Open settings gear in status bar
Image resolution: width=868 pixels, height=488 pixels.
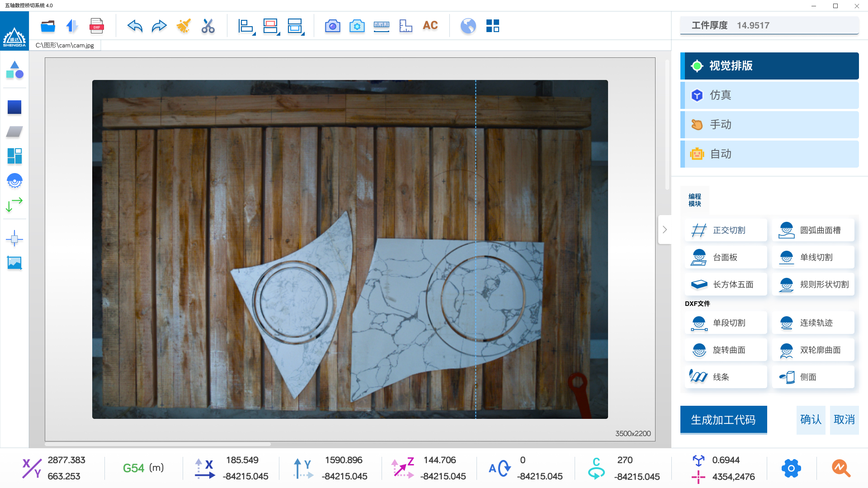pos(791,468)
